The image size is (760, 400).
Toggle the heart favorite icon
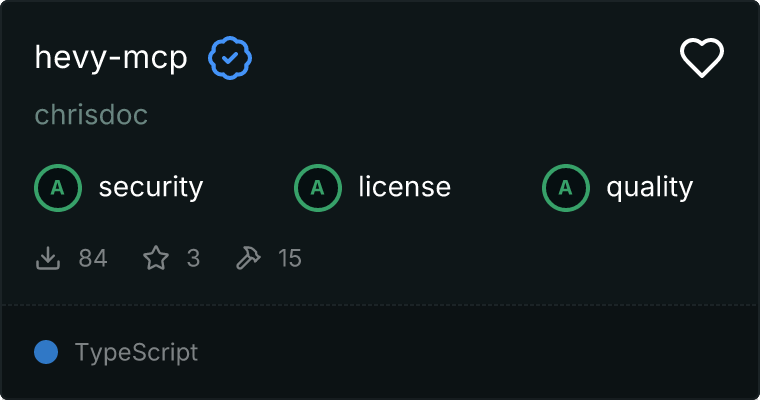click(x=701, y=58)
